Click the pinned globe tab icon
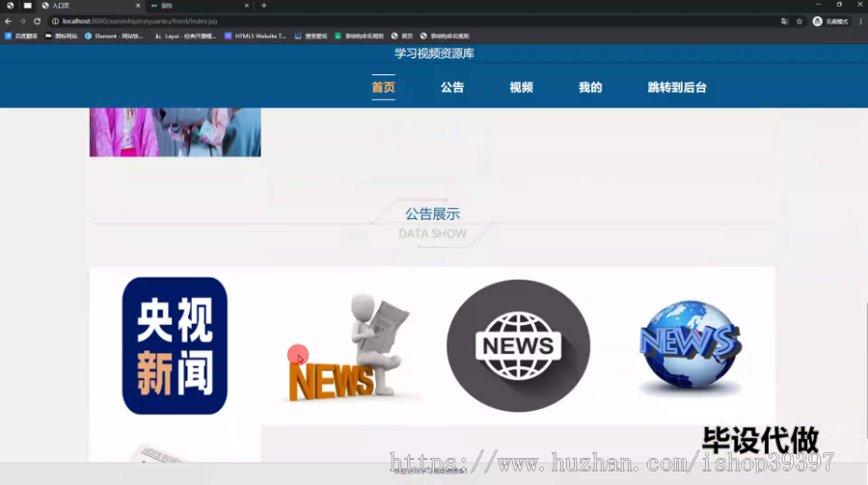This screenshot has height=485, width=868. (x=10, y=6)
